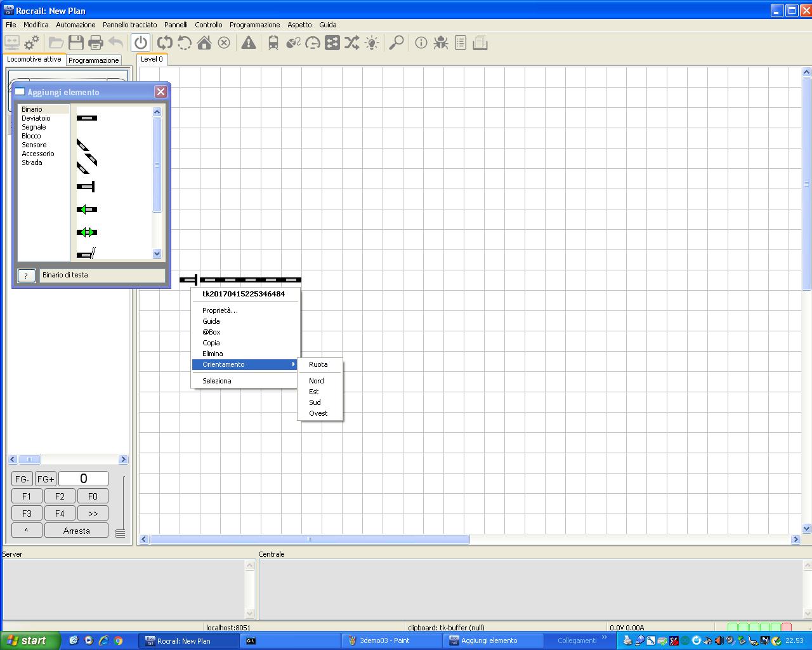Select Binario in element type list

pyautogui.click(x=32, y=109)
